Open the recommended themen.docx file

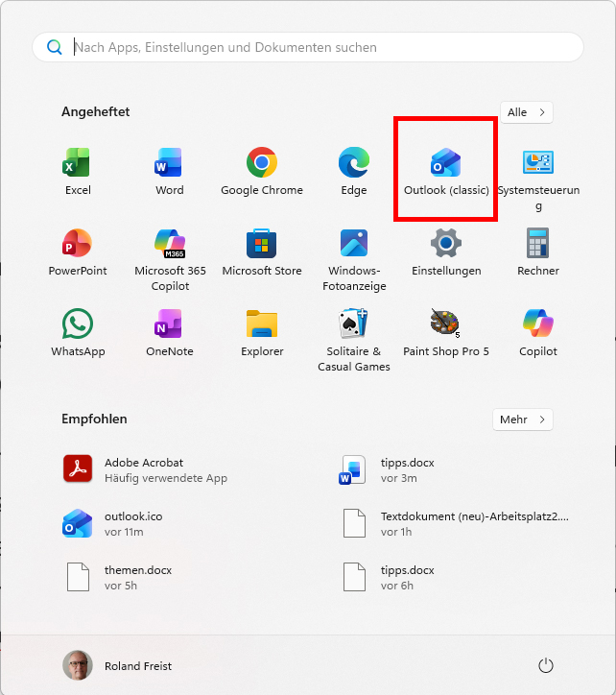pyautogui.click(x=125, y=577)
